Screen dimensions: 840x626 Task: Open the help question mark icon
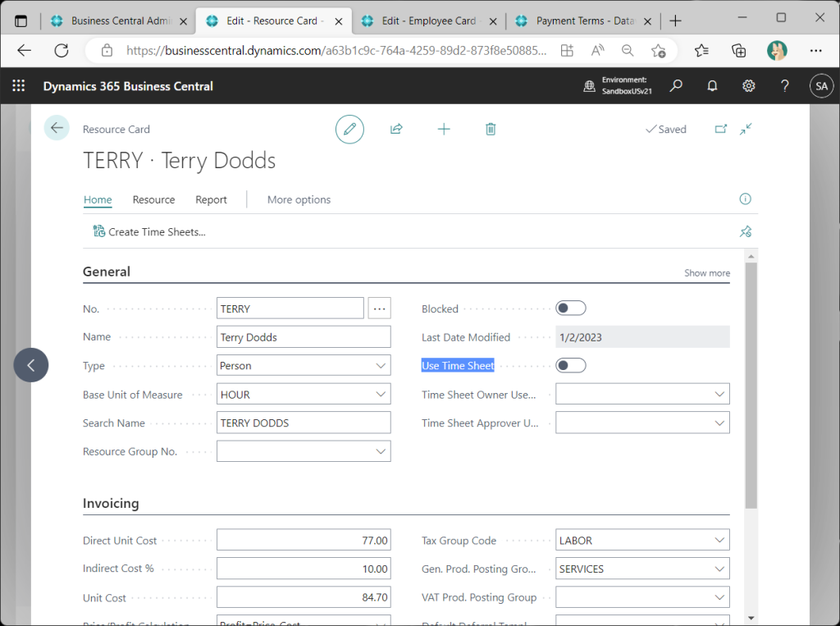pos(785,86)
